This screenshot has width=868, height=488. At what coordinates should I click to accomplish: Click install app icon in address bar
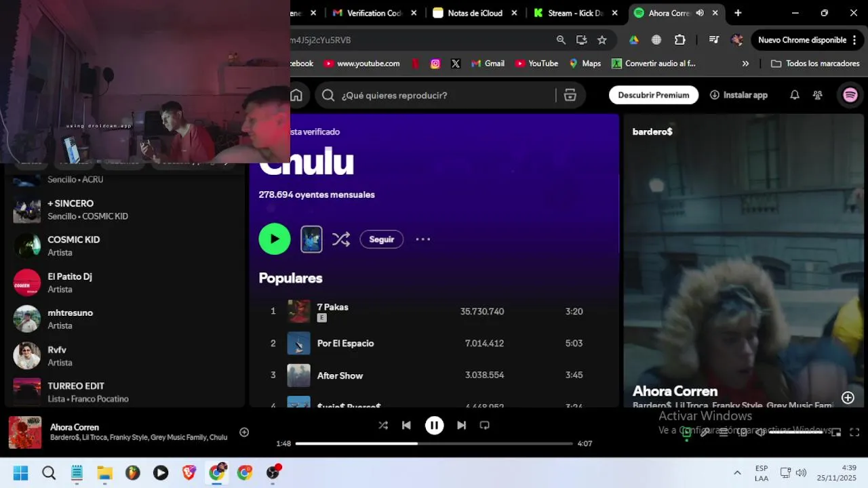[x=581, y=40]
